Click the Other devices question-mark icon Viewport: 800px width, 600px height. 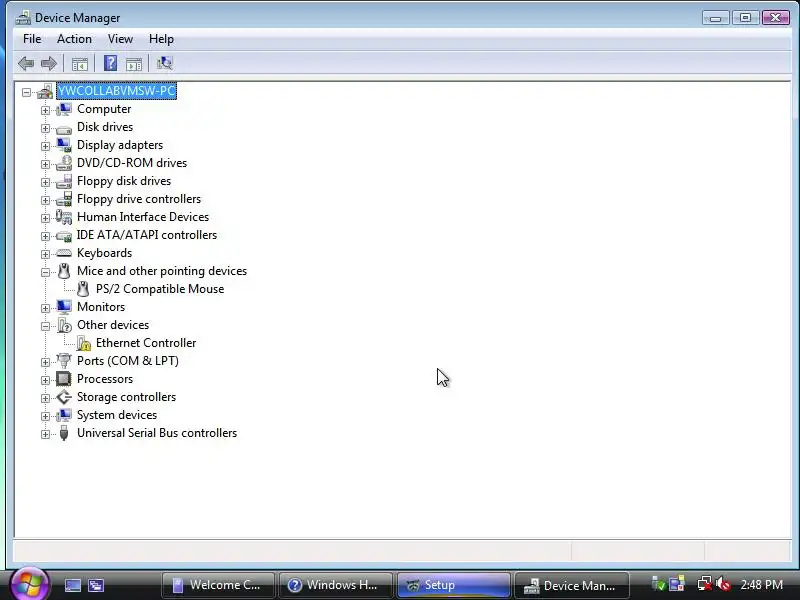point(64,325)
